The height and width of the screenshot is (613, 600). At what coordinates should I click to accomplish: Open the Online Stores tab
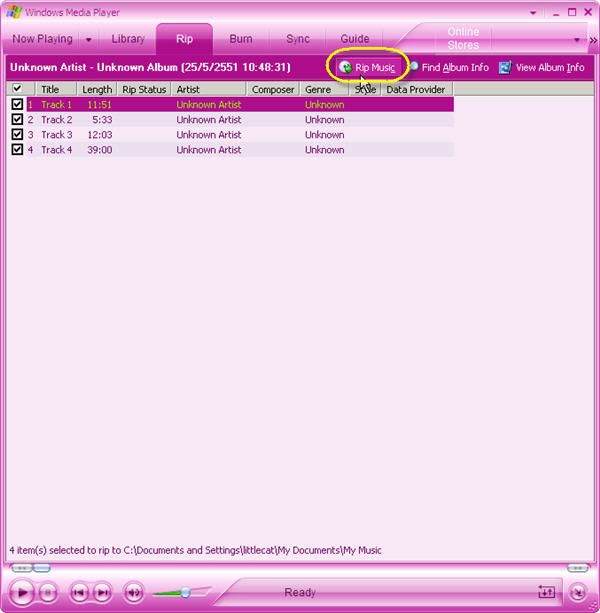[463, 38]
